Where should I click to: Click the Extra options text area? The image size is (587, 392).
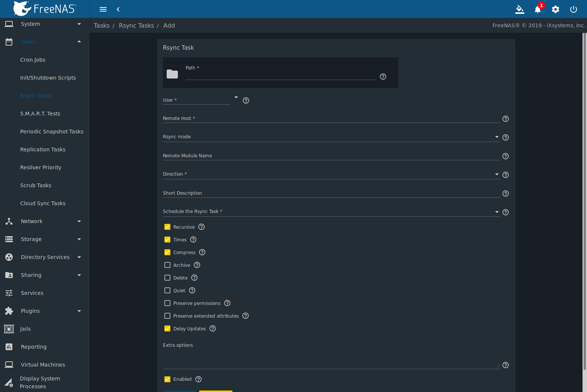[x=331, y=359]
